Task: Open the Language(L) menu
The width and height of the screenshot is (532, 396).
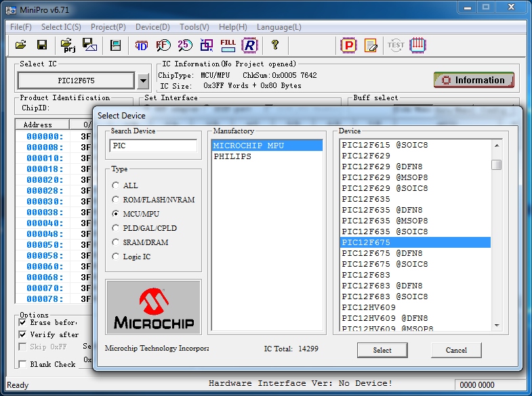Action: point(279,27)
